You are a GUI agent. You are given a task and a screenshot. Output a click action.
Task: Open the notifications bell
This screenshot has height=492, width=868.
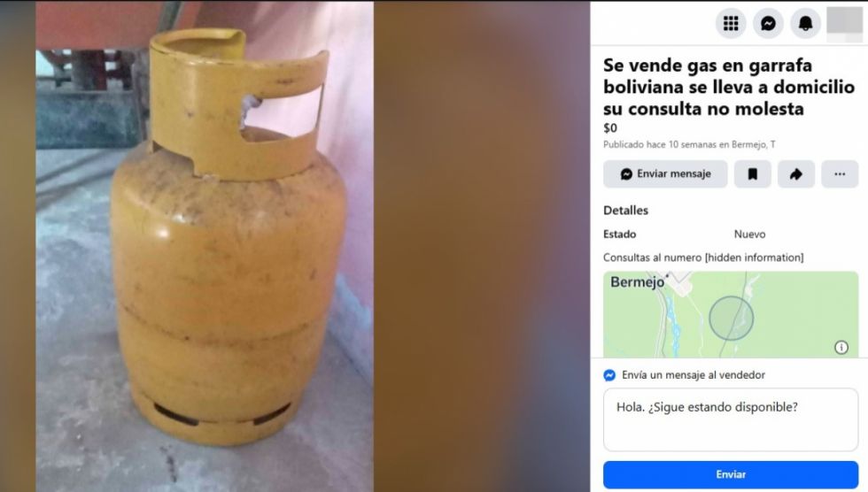click(x=805, y=23)
